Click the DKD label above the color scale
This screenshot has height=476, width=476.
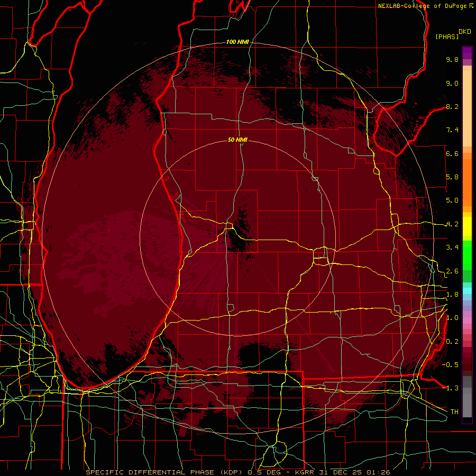[464, 32]
